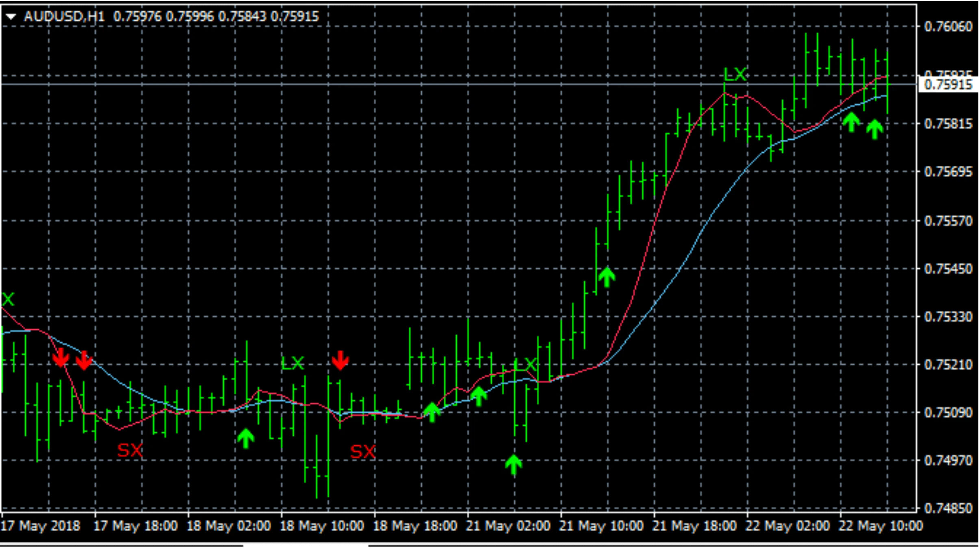
Task: Click the 22 May 10:00 time axis label
Action: coord(880,526)
